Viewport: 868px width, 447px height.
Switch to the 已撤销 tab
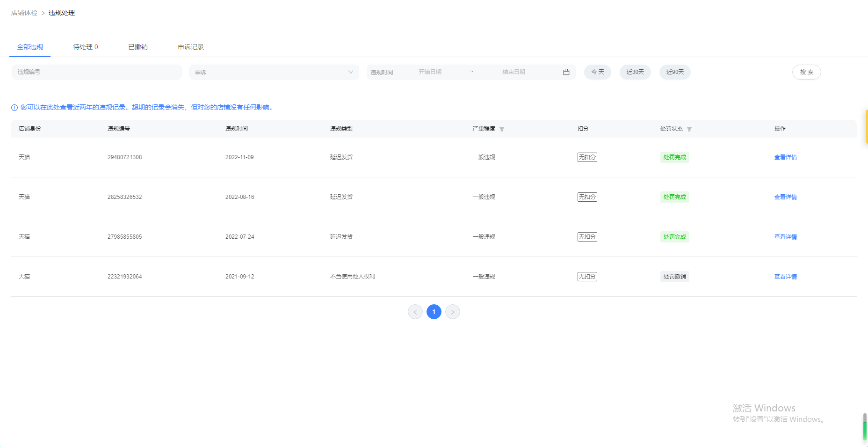[x=138, y=47]
